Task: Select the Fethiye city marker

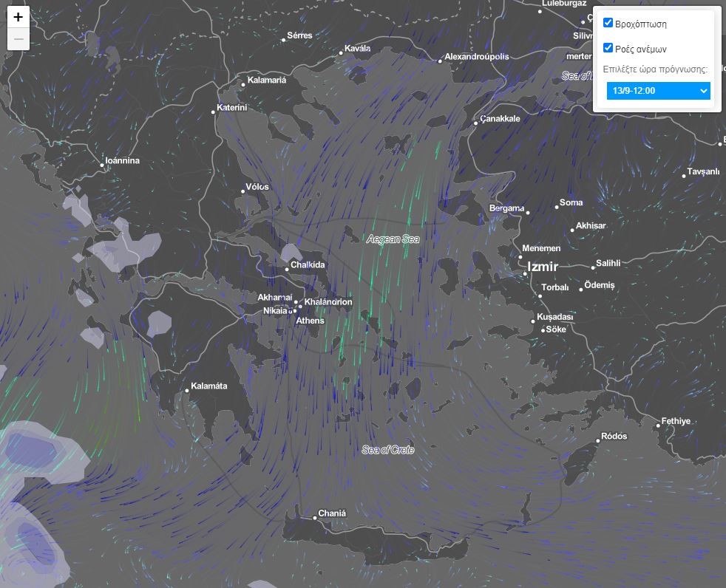Action: tap(657, 426)
